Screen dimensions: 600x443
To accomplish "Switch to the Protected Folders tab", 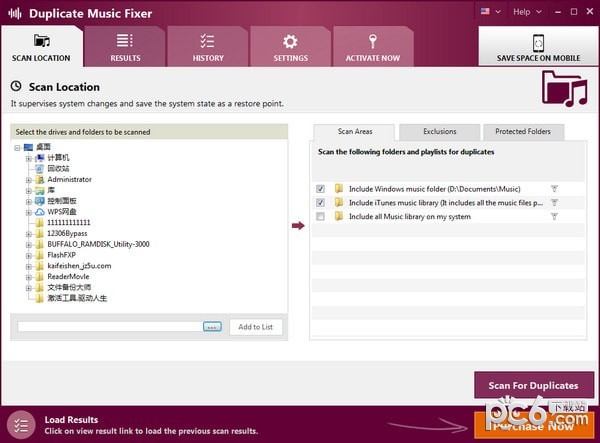I will pos(523,132).
